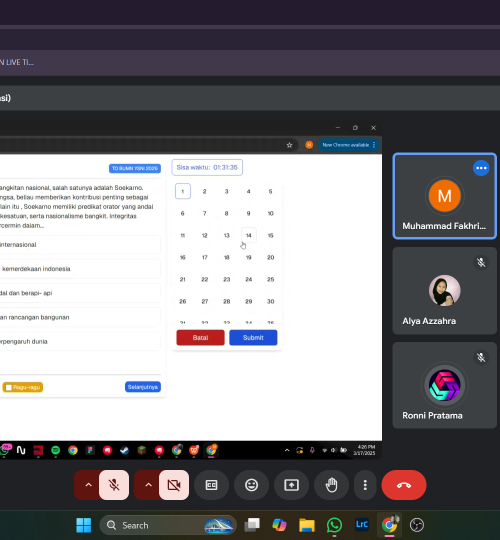The height and width of the screenshot is (540, 500).
Task: Bookmark page with star icon in shared Chrome
Action: coord(289,145)
